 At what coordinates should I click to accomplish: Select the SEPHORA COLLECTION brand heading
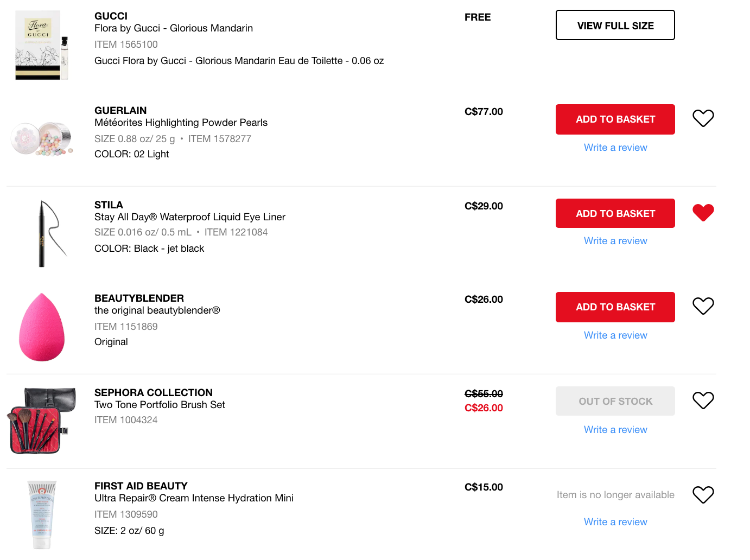pos(153,392)
